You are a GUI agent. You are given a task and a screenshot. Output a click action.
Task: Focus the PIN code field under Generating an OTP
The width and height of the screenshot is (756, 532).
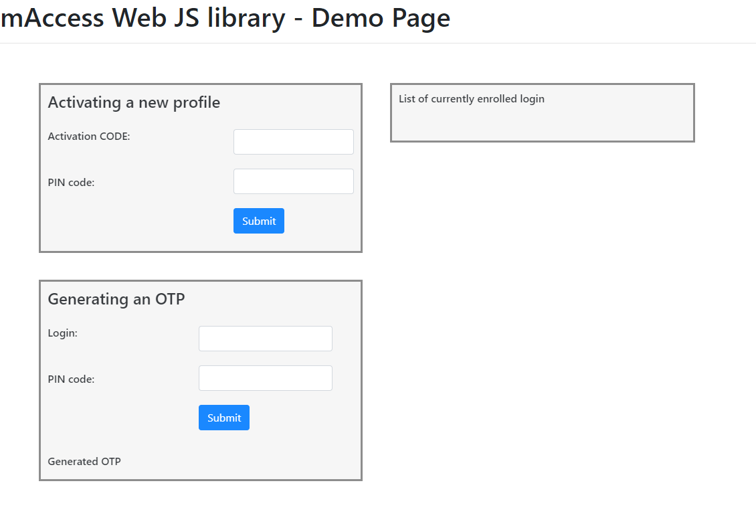[265, 378]
